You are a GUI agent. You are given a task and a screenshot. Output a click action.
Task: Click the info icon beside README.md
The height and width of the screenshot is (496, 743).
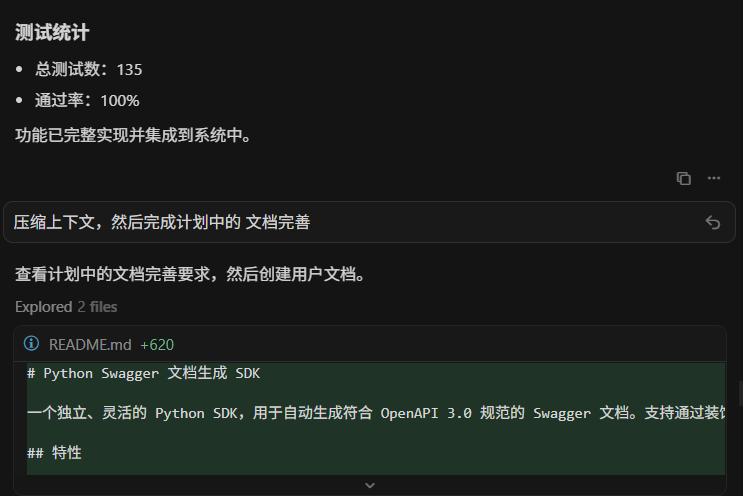(31, 343)
